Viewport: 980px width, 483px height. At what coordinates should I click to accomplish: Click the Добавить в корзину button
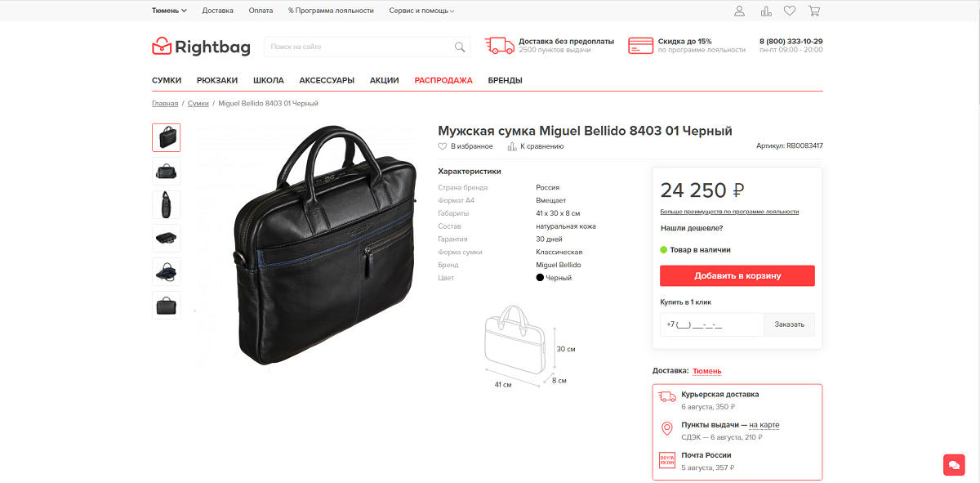737,275
